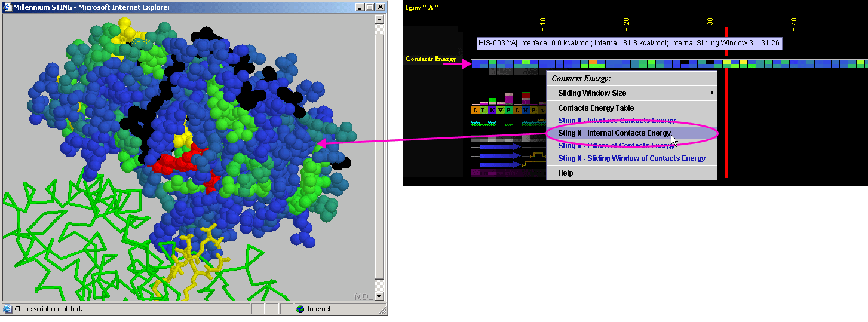Click the '1gnw " A "' chain title
The width and height of the screenshot is (868, 322).
[x=422, y=7]
